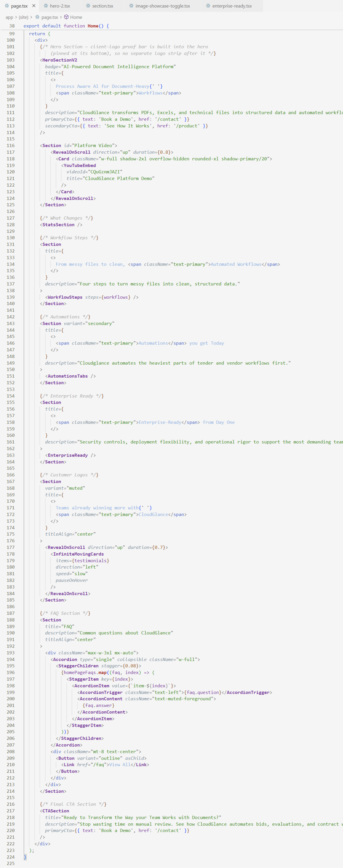Click the Button variant='outline' tag

(x=101, y=758)
